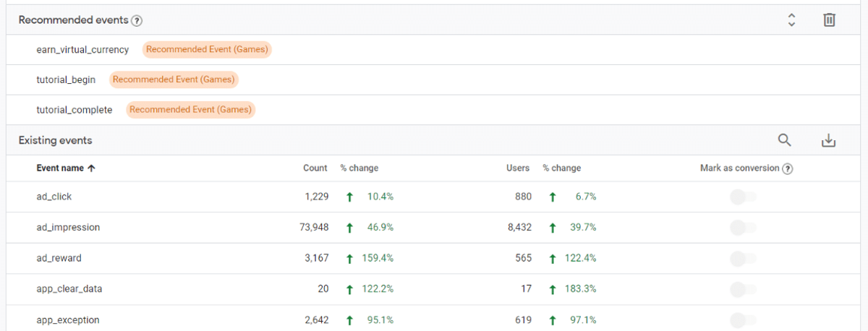Click the ad_impression users value 8,432

(x=519, y=228)
